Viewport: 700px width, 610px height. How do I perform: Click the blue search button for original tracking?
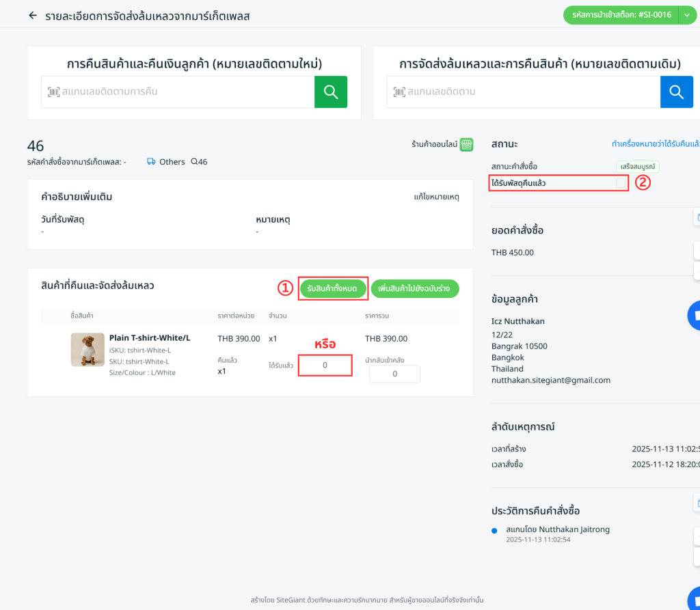click(676, 92)
